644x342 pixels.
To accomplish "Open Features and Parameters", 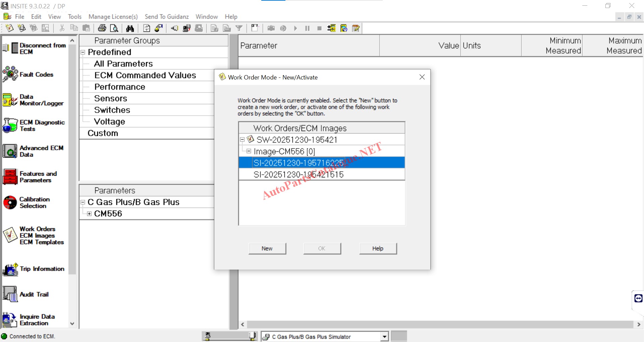I will (x=10, y=177).
